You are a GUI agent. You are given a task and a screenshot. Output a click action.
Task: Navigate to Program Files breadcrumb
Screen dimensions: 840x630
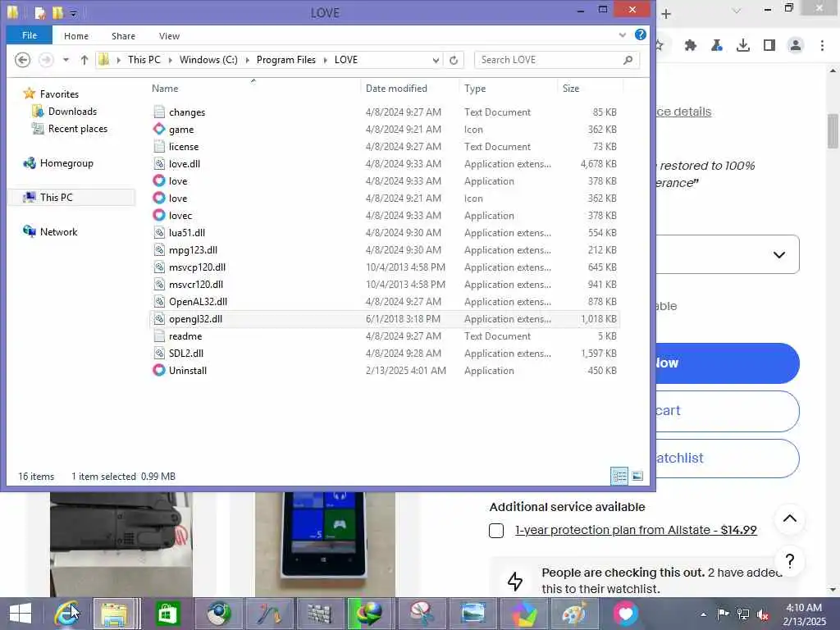[286, 60]
